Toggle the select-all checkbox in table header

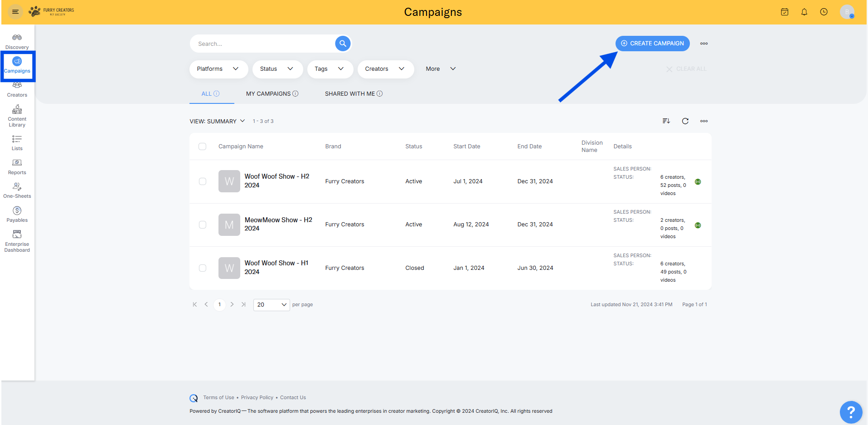(203, 147)
